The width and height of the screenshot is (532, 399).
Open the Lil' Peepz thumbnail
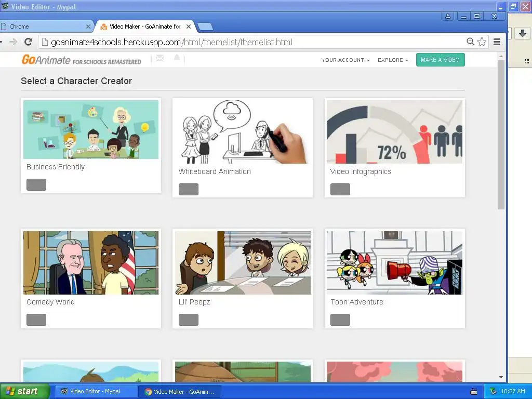(x=243, y=262)
